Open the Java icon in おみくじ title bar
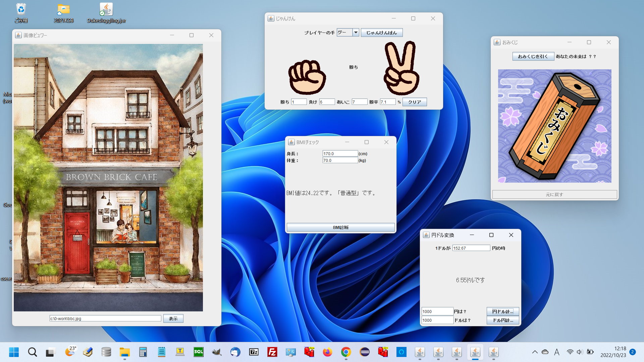644x362 pixels. (x=497, y=42)
